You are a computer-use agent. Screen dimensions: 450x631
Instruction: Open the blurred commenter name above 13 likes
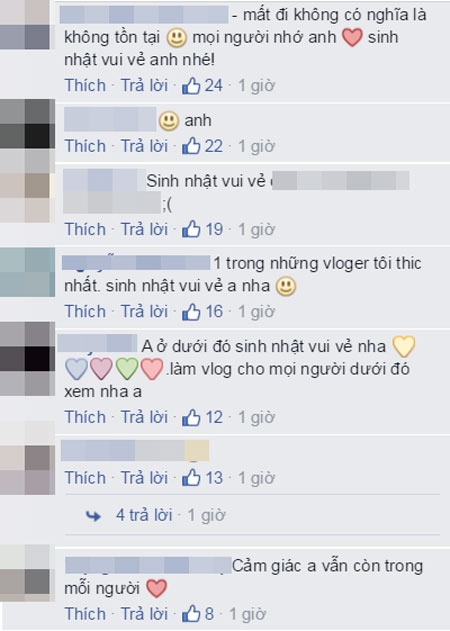pos(135,450)
